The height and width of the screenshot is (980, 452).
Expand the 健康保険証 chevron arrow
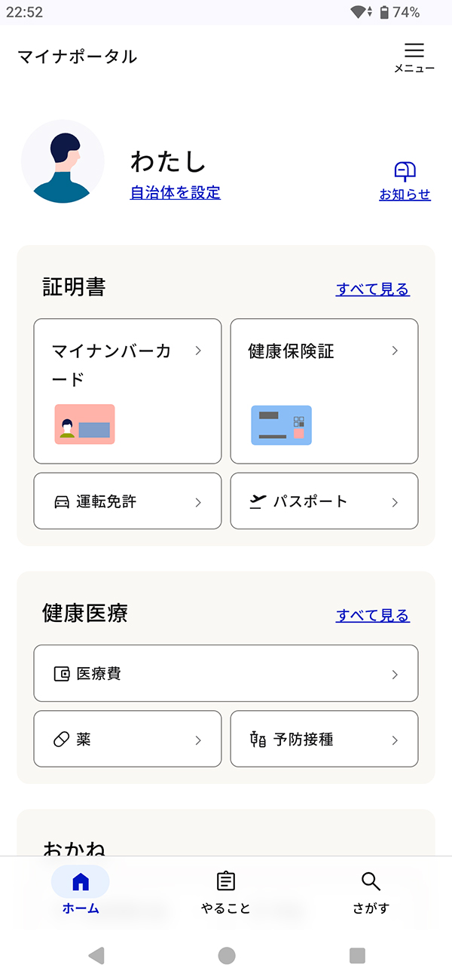tap(395, 351)
